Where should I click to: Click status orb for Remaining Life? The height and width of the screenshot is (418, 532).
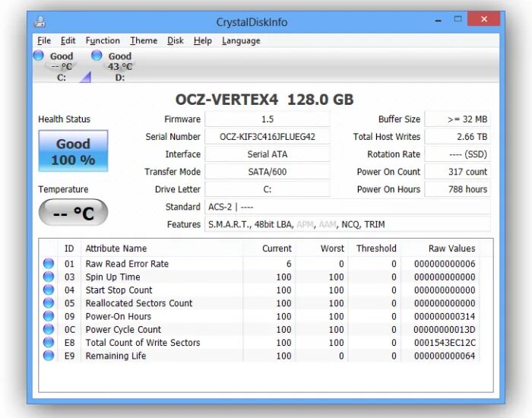(49, 356)
